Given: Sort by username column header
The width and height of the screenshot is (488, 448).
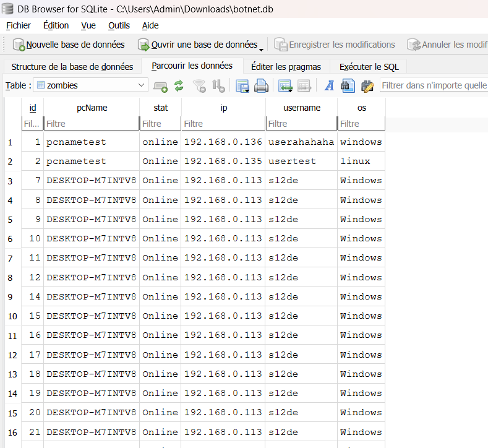Looking at the screenshot, I should pyautogui.click(x=302, y=108).
